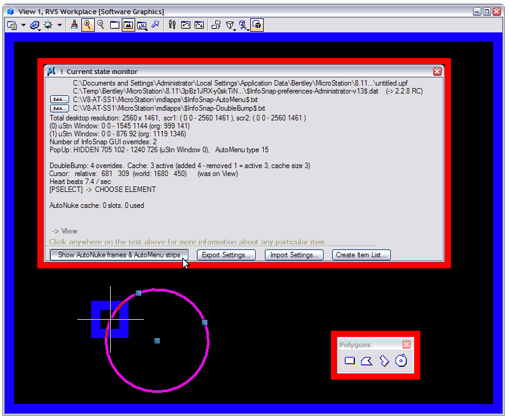Maximize the View 1 window
Screen dimensions: 509x420
click(486, 12)
